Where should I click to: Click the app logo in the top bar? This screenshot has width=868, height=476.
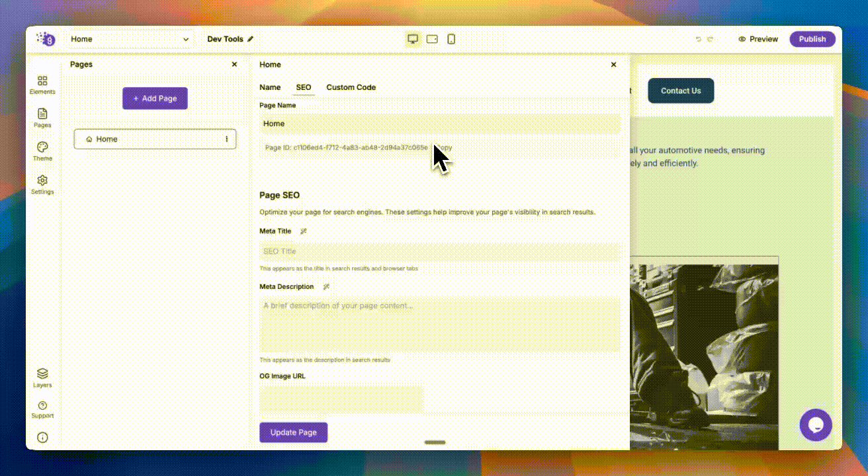[46, 39]
